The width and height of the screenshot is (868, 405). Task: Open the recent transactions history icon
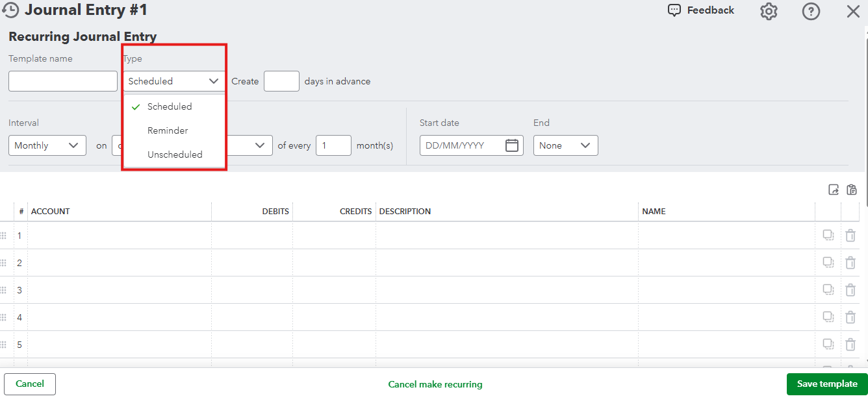point(11,10)
